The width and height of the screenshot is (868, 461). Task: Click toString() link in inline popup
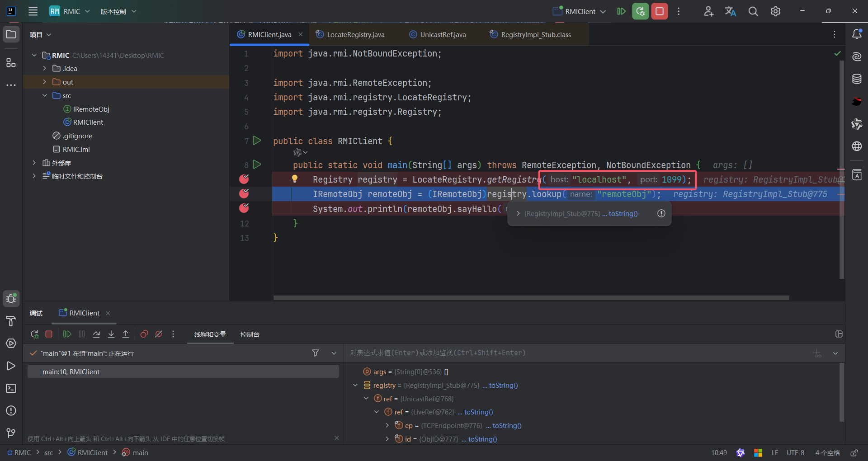[x=623, y=213]
